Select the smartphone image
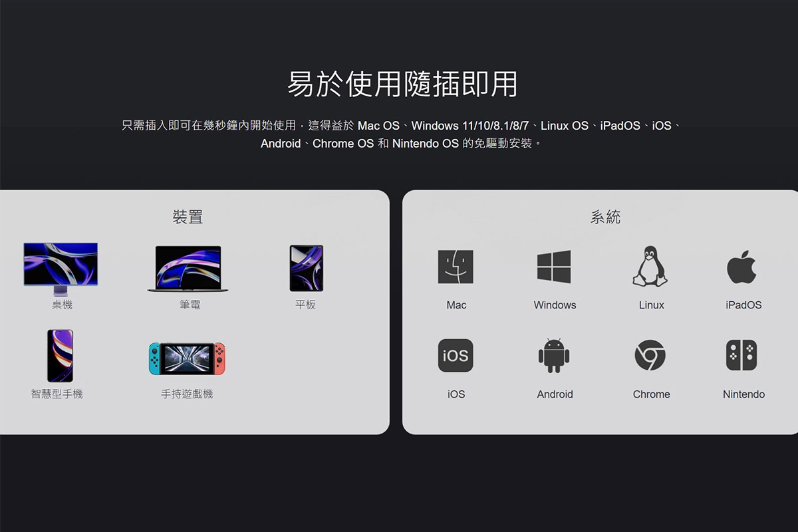798x532 pixels. click(60, 356)
